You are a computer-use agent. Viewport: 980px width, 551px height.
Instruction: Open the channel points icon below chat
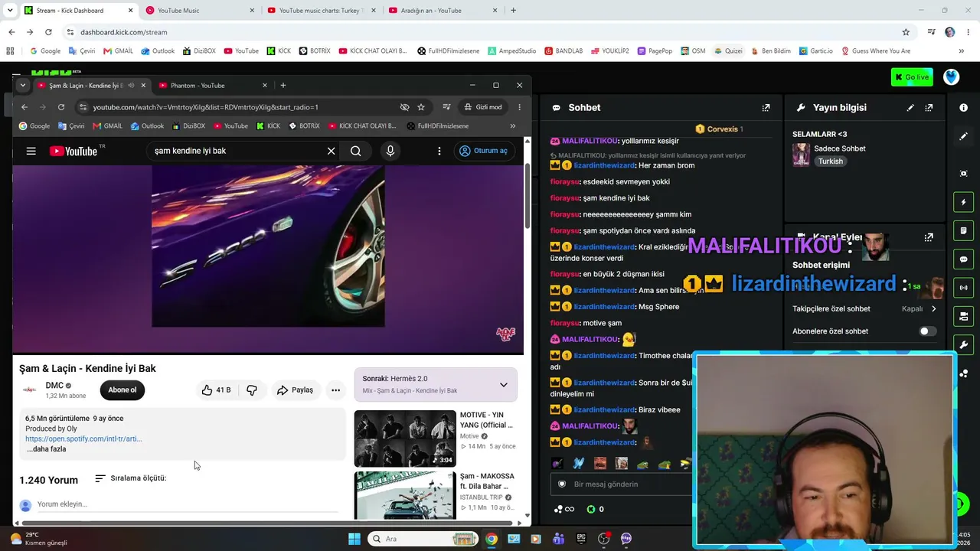coord(564,509)
